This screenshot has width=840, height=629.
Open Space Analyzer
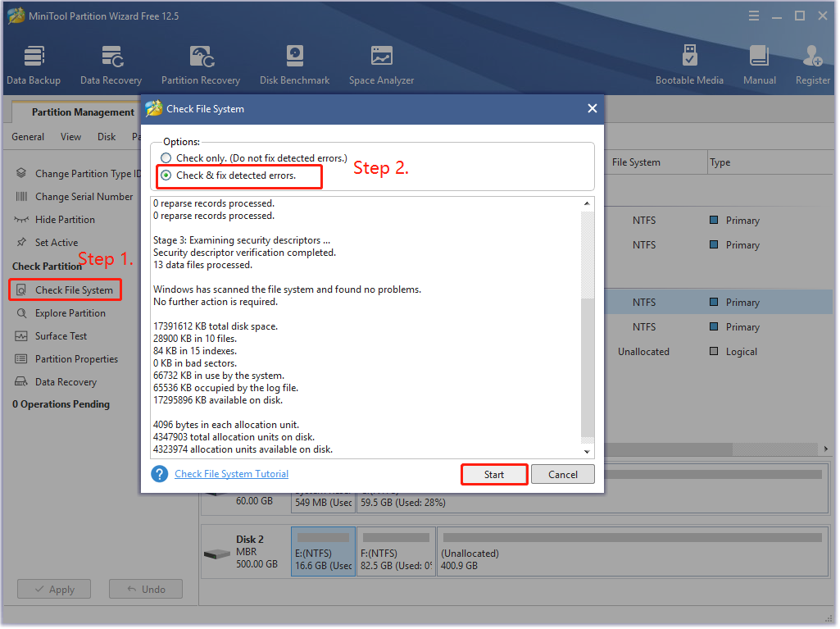381,65
